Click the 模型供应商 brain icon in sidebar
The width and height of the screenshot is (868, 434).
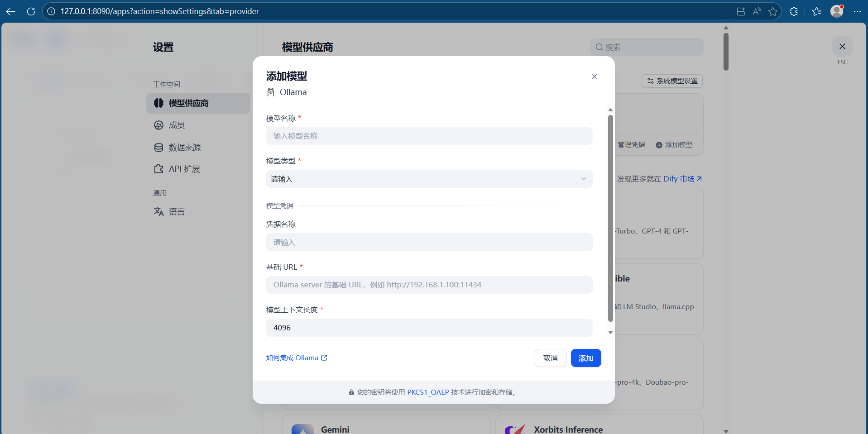[x=158, y=103]
